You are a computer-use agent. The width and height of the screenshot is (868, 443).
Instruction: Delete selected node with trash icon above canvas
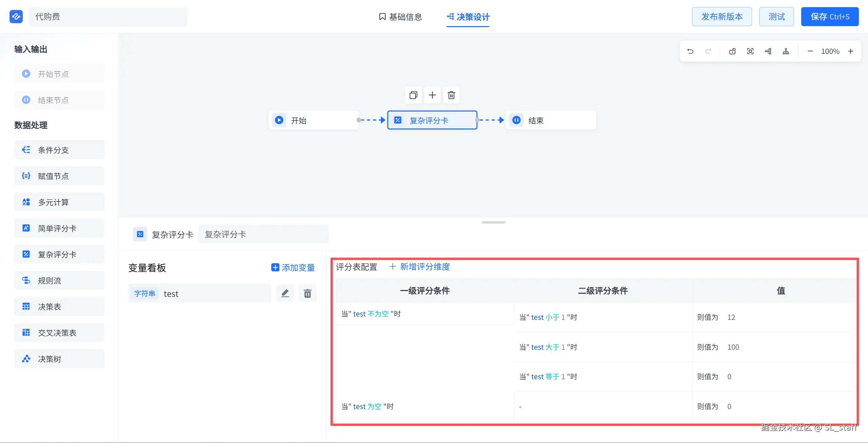pos(451,95)
